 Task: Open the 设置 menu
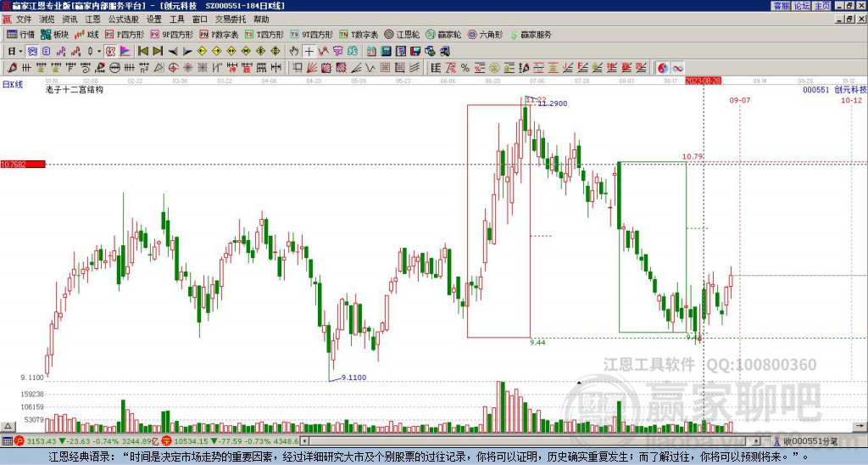[154, 20]
